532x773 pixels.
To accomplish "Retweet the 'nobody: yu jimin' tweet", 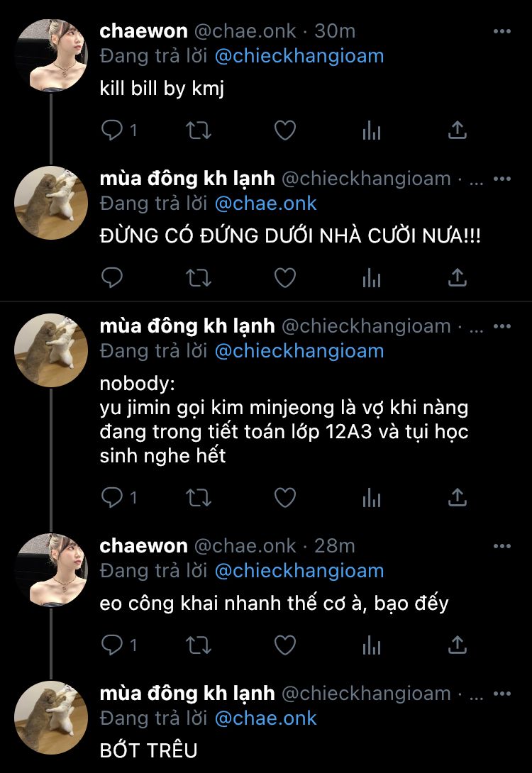I will (198, 498).
